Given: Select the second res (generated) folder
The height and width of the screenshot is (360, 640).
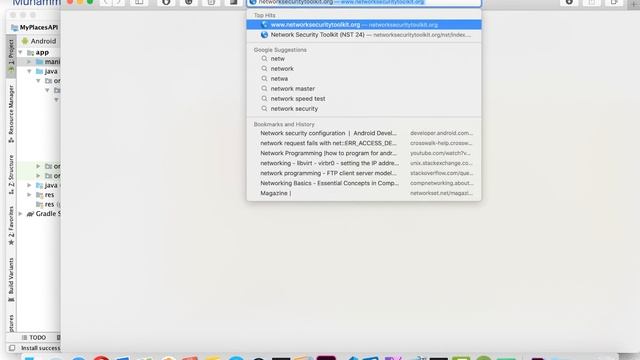Looking at the screenshot, I should (x=48, y=204).
